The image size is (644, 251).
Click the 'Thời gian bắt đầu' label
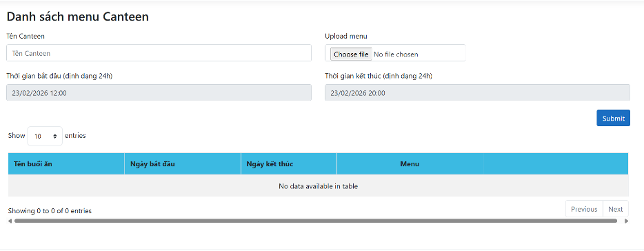[x=59, y=76]
